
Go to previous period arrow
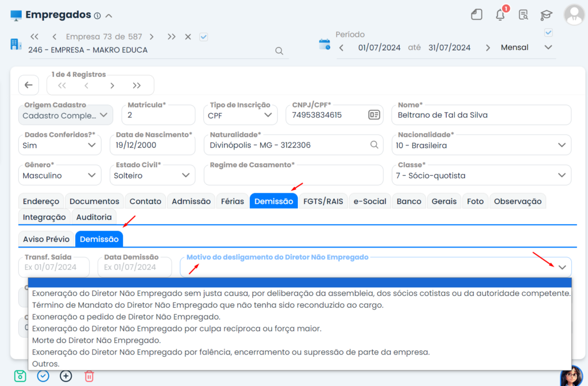click(341, 48)
